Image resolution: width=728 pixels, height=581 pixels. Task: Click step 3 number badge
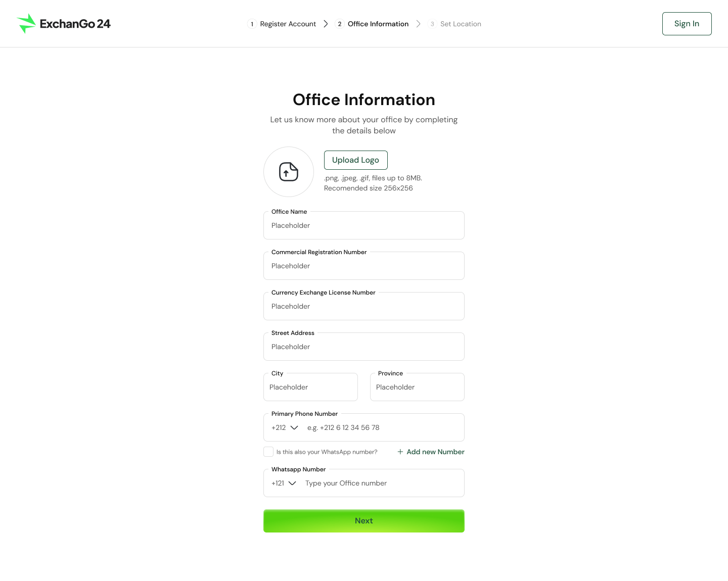point(432,24)
